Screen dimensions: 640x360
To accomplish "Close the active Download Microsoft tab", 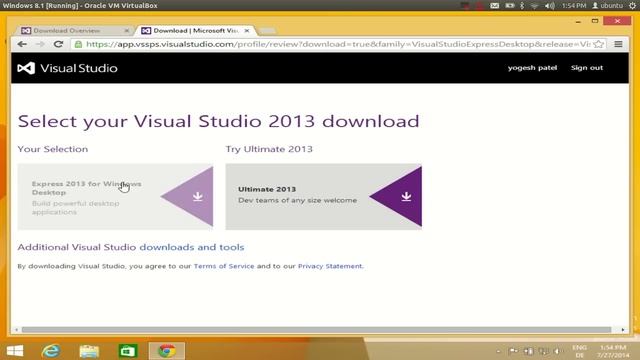I will pos(247,31).
